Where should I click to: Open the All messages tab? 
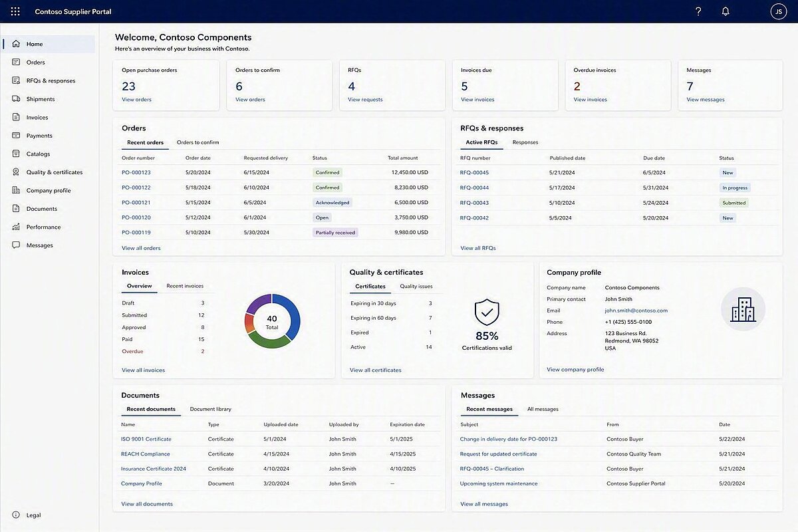543,409
